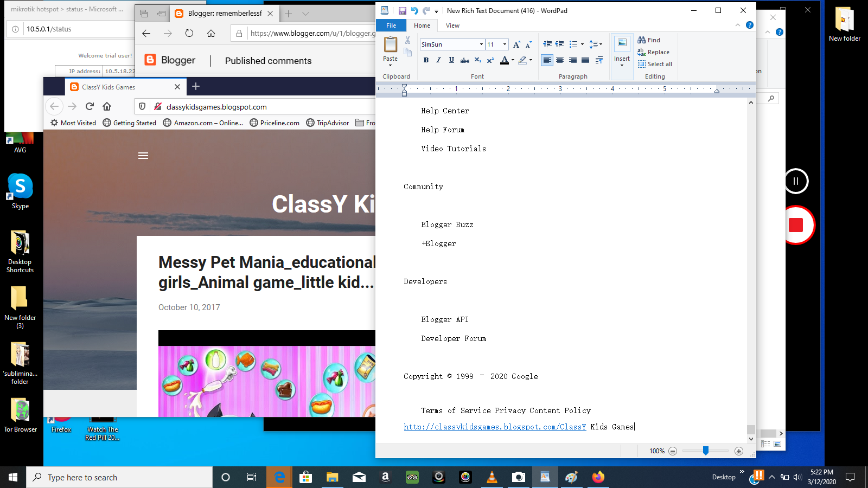This screenshot has height=488, width=868.
Task: Expand bullet list style dropdown
Action: 582,44
